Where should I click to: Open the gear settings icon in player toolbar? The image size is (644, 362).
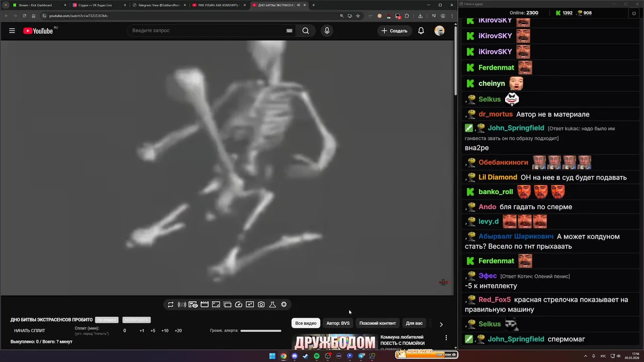(284, 305)
